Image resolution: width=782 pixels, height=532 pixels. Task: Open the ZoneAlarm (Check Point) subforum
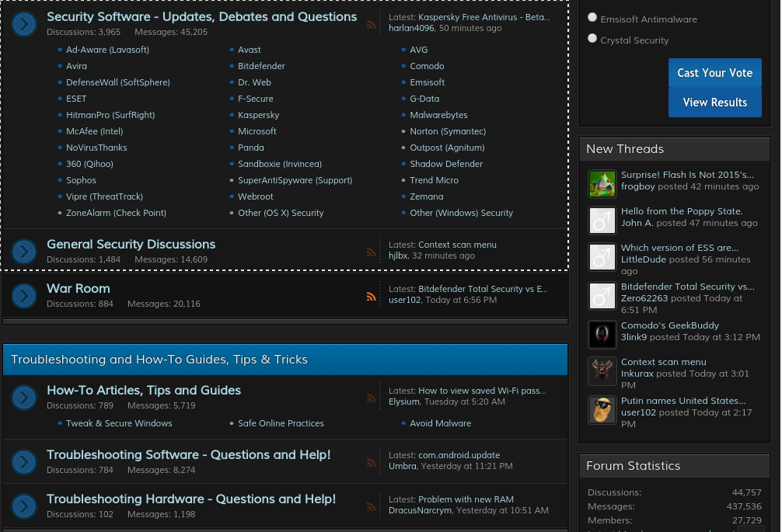click(x=116, y=213)
